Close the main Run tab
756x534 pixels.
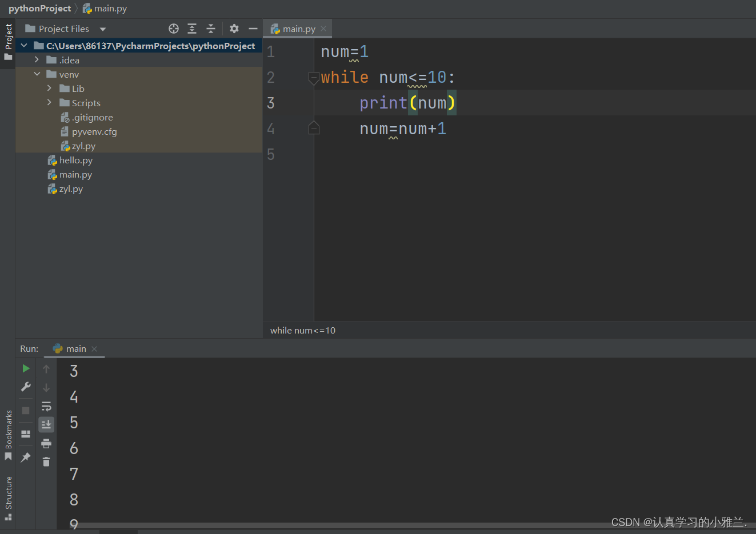click(x=94, y=349)
